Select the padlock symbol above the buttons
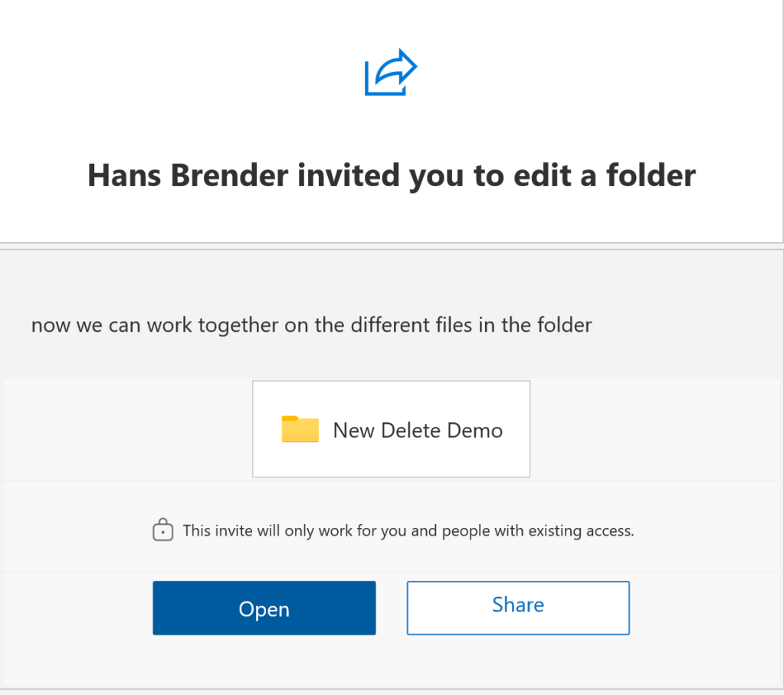Screen dimensions: 784x695 tap(162, 529)
